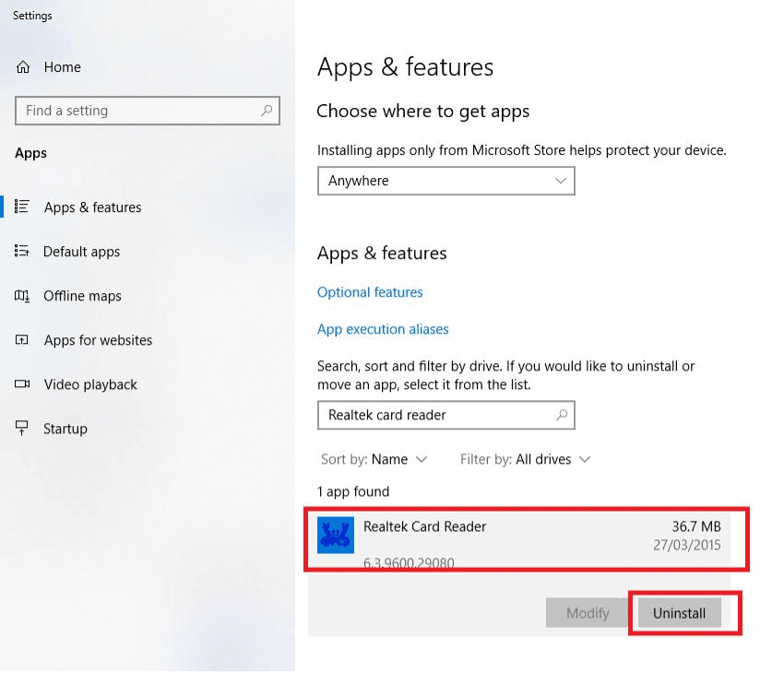Click magnifier icon in app search box
Viewport: 784px width, 673px height.
point(562,415)
